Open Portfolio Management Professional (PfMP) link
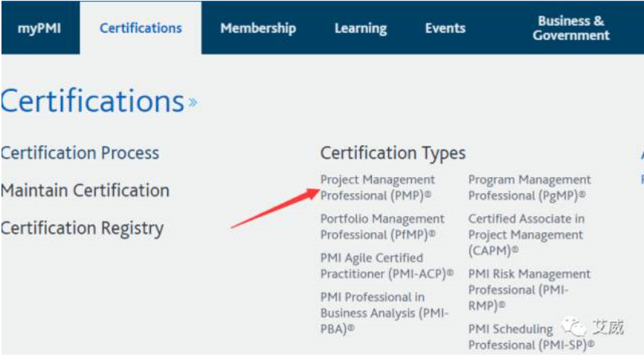This screenshot has height=357, width=644. tap(381, 226)
